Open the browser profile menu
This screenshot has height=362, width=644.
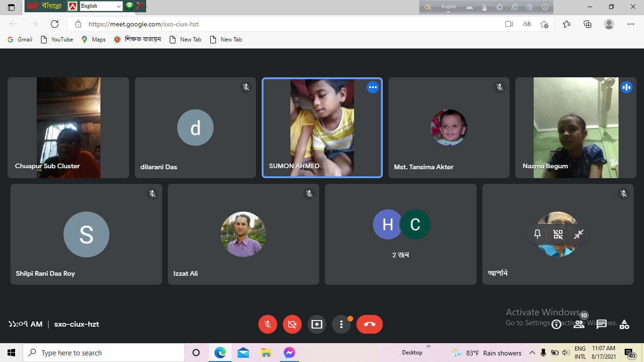tap(609, 24)
